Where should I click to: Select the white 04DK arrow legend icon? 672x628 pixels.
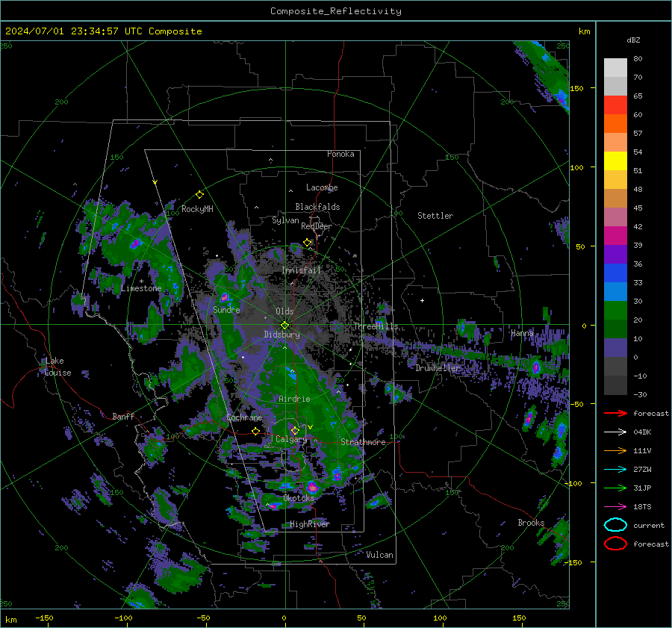615,432
